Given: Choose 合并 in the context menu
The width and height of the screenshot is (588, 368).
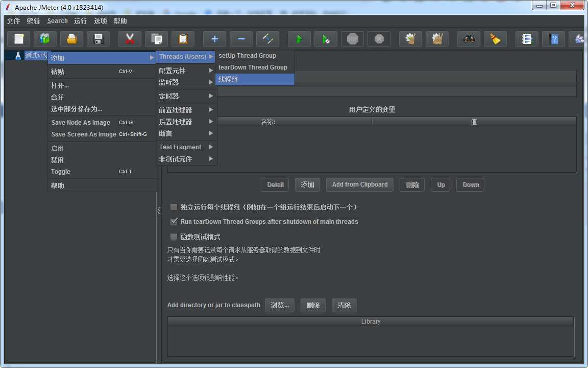Looking at the screenshot, I should coord(102,97).
